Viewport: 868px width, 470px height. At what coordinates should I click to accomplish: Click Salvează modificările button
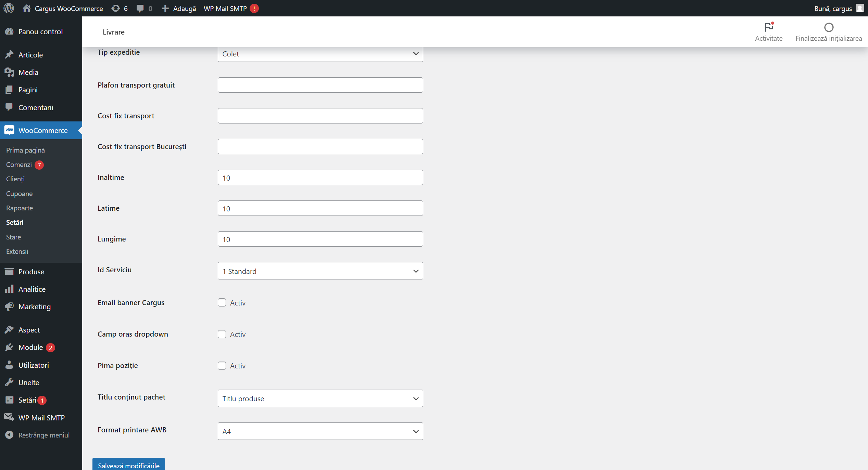point(129,464)
